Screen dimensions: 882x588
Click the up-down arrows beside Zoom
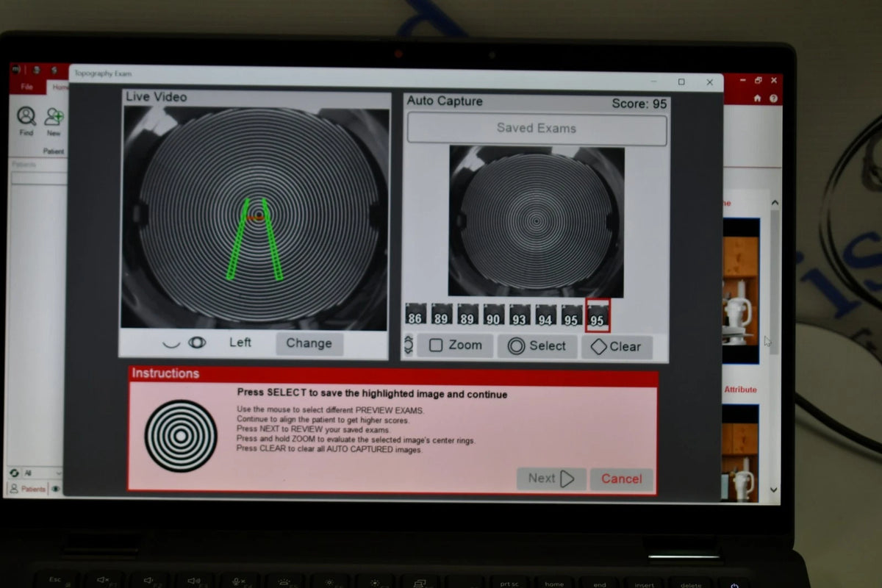409,344
